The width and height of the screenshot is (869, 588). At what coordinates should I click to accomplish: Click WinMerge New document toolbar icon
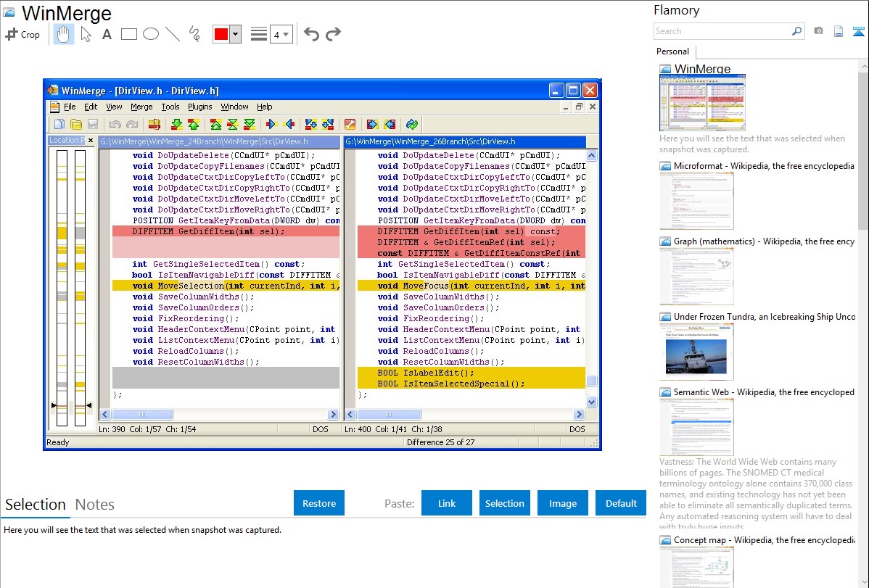point(59,125)
